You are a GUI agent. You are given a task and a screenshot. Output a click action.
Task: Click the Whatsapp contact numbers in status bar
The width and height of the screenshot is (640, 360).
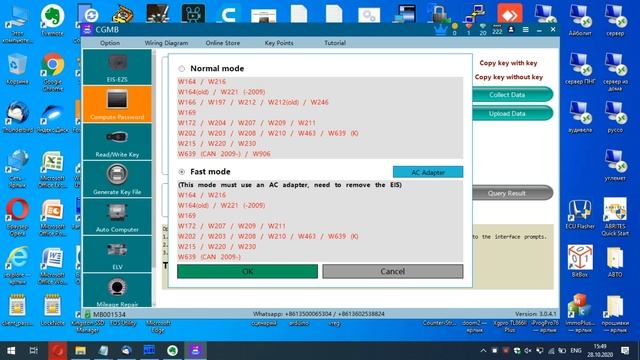click(x=318, y=314)
